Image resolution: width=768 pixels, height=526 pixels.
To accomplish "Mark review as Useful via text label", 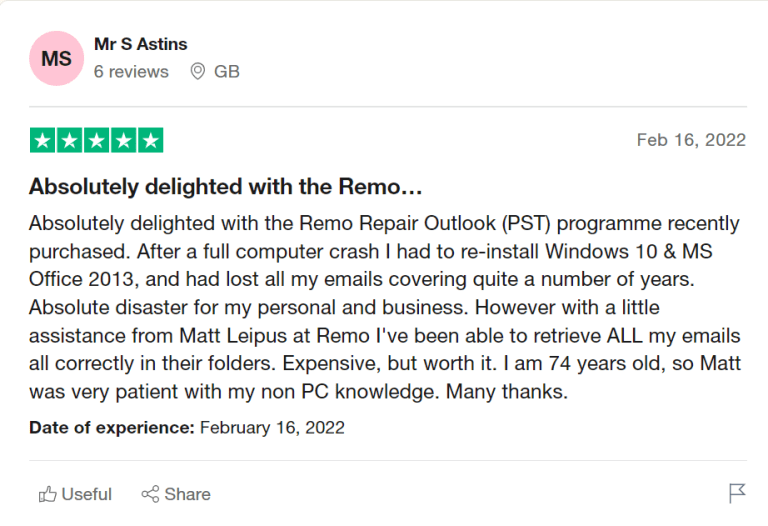I will click(87, 494).
